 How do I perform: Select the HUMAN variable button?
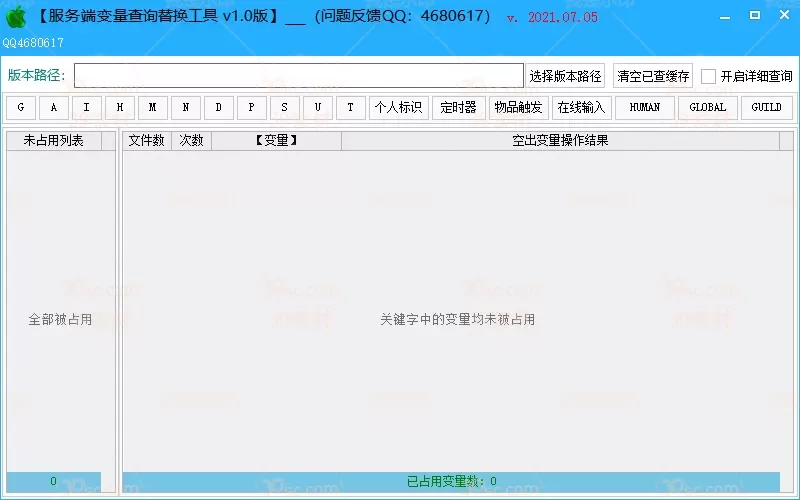[645, 108]
